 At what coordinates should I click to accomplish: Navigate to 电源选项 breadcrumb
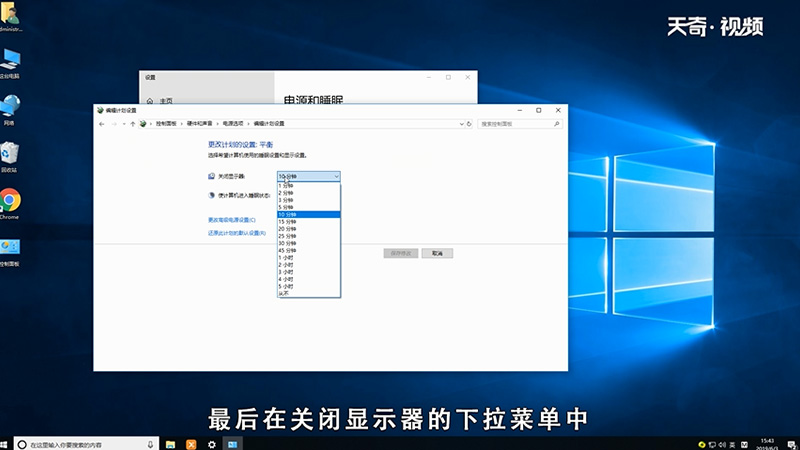(x=233, y=124)
